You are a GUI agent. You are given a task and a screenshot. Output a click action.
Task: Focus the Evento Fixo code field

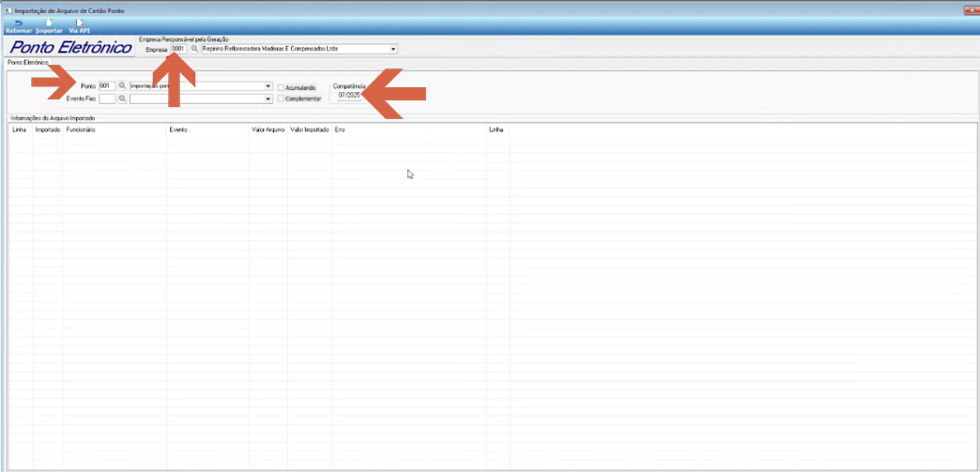pyautogui.click(x=107, y=99)
